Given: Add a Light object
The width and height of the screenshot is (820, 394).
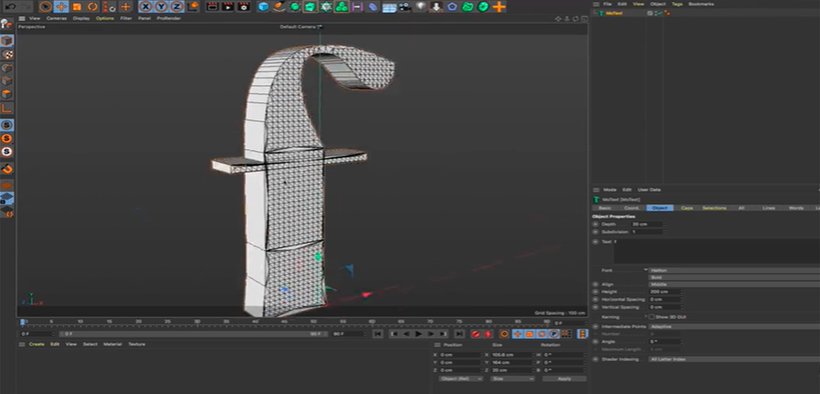Looking at the screenshot, I should pyautogui.click(x=420, y=7).
